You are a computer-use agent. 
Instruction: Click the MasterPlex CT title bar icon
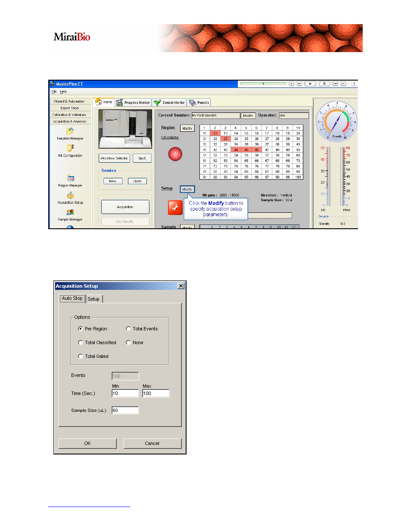click(x=53, y=84)
